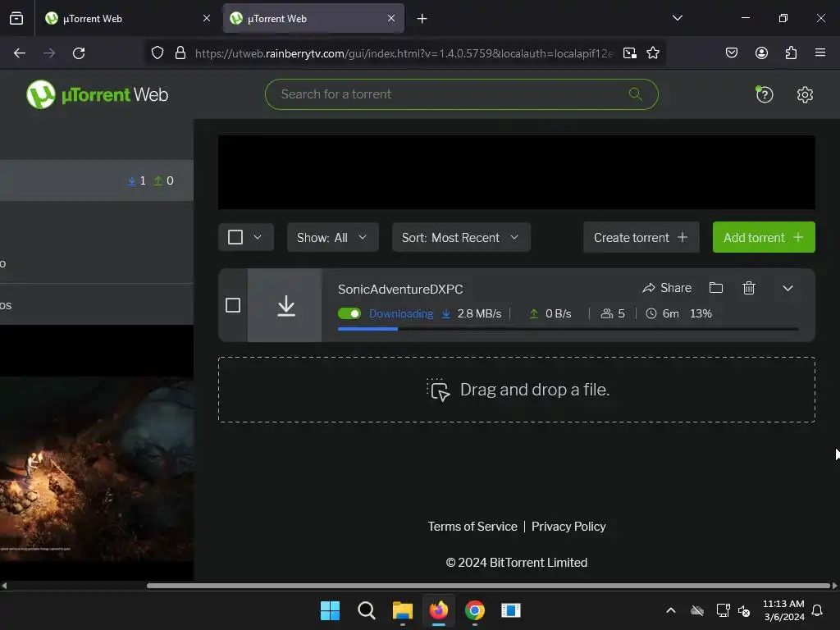
Task: Open the notifications bell icon
Action: (817, 610)
